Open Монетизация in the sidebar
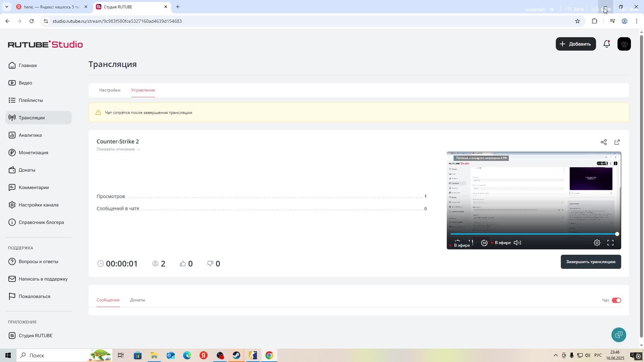 29,153
